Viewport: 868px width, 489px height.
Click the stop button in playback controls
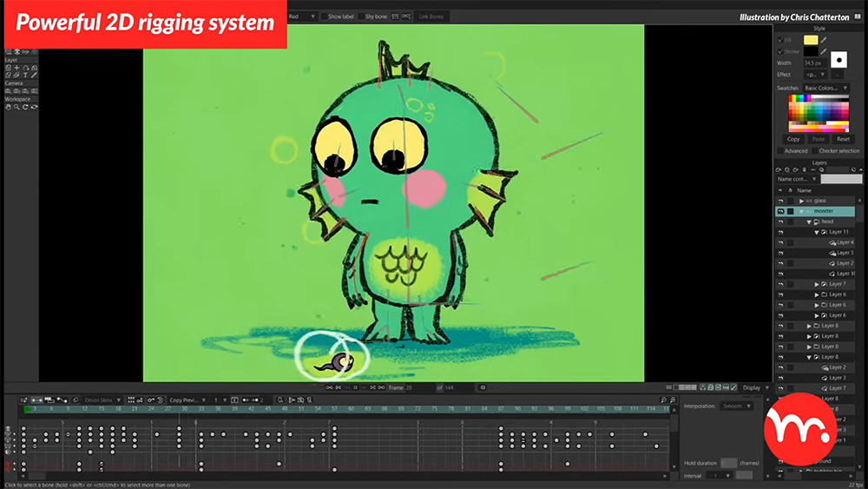[x=355, y=387]
